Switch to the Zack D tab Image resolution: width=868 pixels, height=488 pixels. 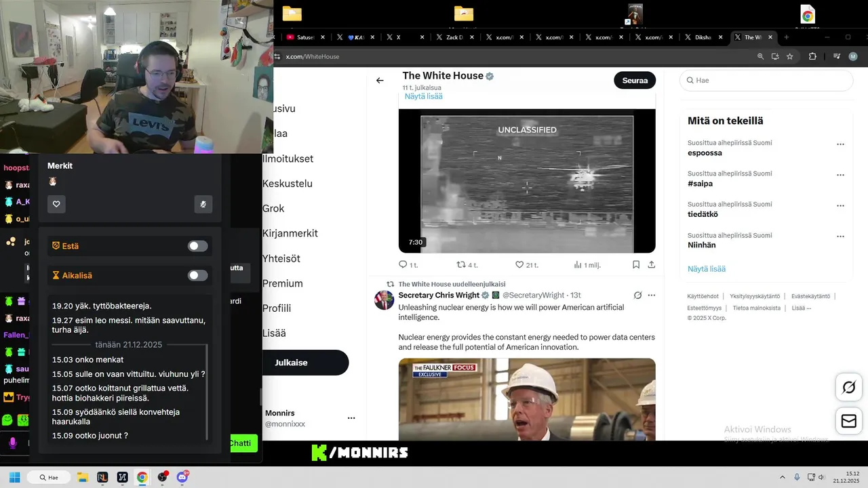click(x=454, y=37)
